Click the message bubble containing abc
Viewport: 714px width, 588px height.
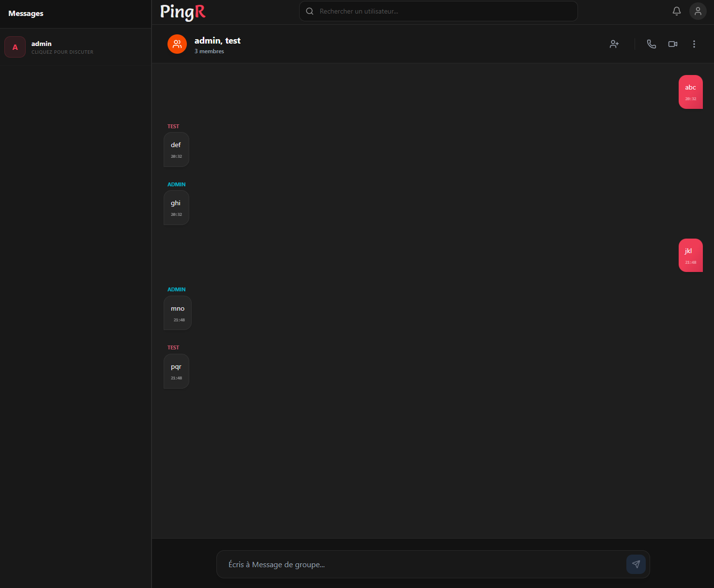[x=690, y=91]
